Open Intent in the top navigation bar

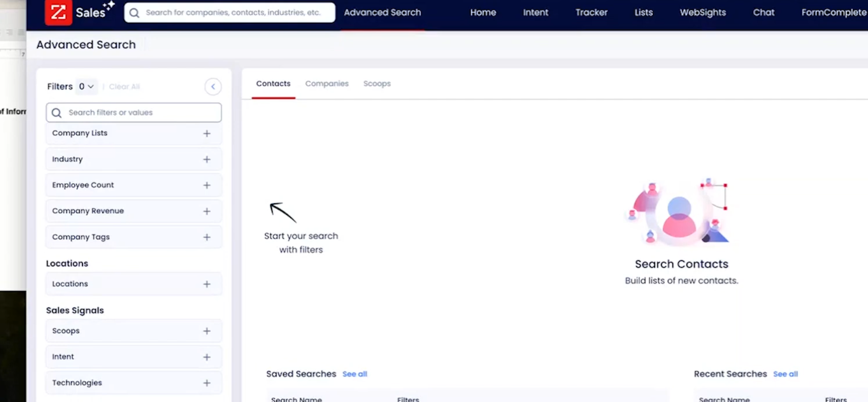pos(536,13)
